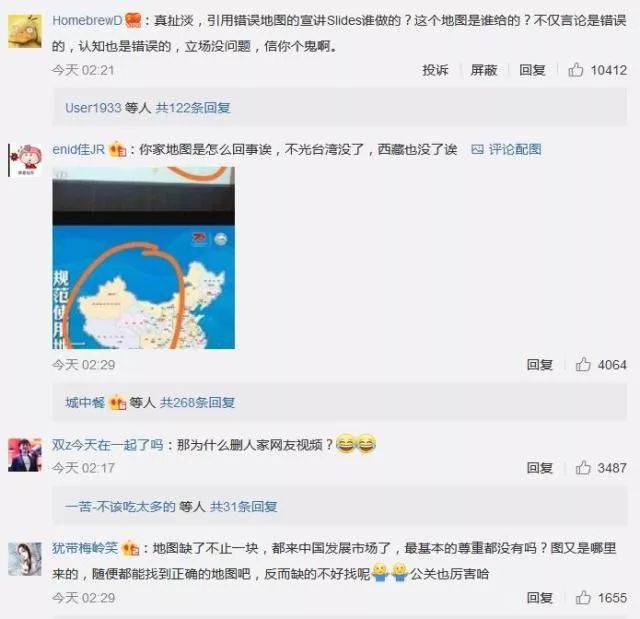Open HomebrewD's duck avatar
The height and width of the screenshot is (619, 640).
tap(25, 31)
